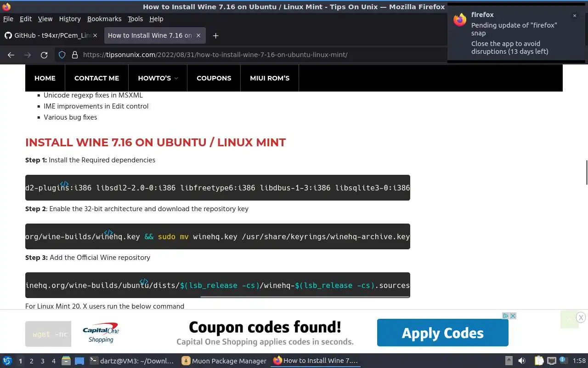Image resolution: width=588 pixels, height=368 pixels.
Task: Open AdChoices info triangle icon
Action: pos(505,316)
